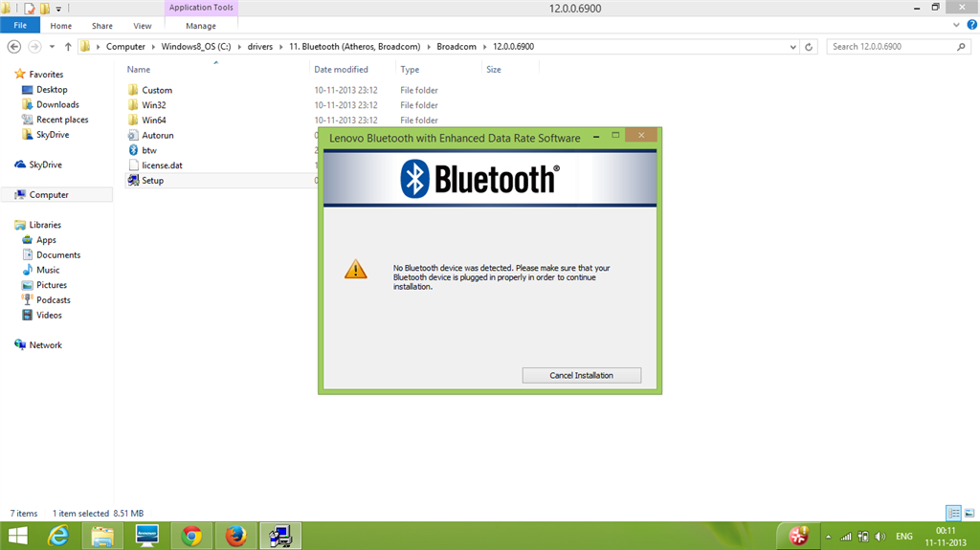Switch to details view layout icon

(x=953, y=513)
